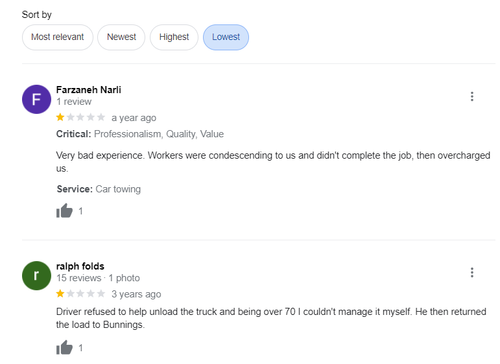Screen dimensions: 500x364
Task: Open ralph folds' green avatar
Action: (36, 275)
